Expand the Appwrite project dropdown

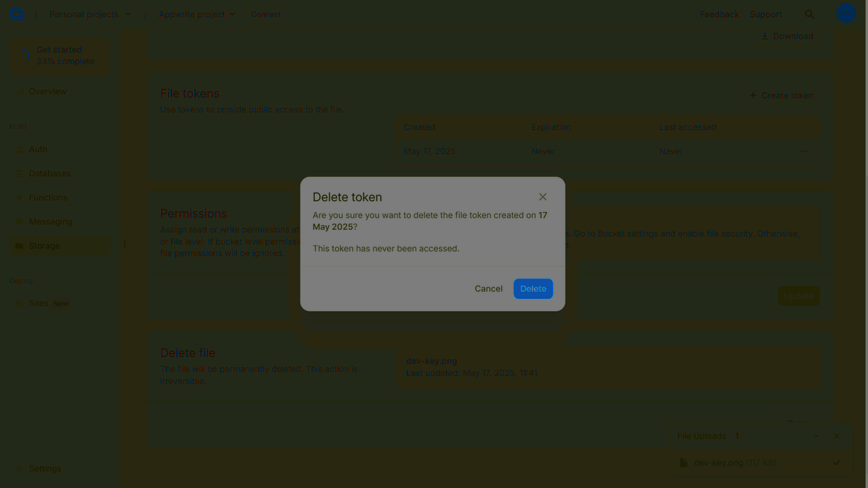197,14
